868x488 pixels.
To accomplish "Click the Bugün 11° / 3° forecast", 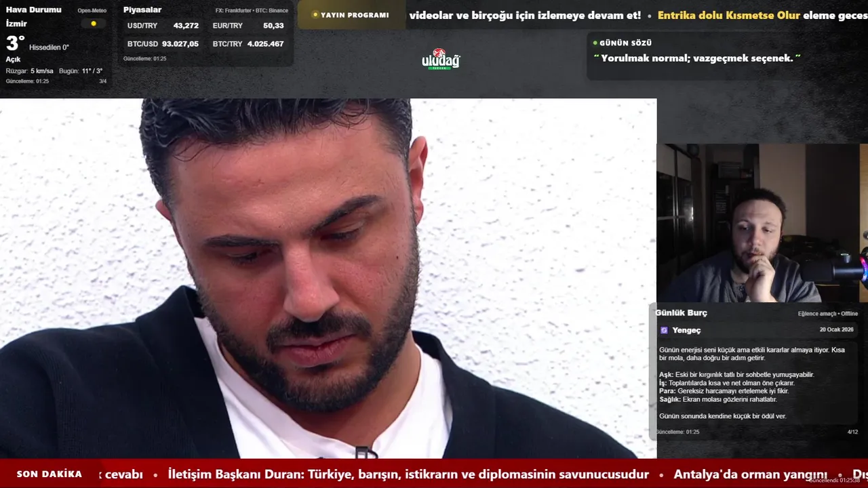I will 81,71.
